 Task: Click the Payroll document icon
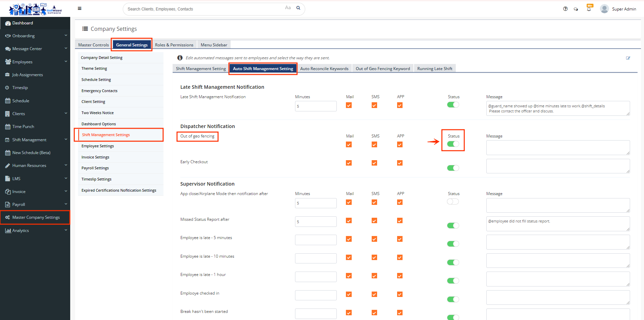tap(7, 205)
